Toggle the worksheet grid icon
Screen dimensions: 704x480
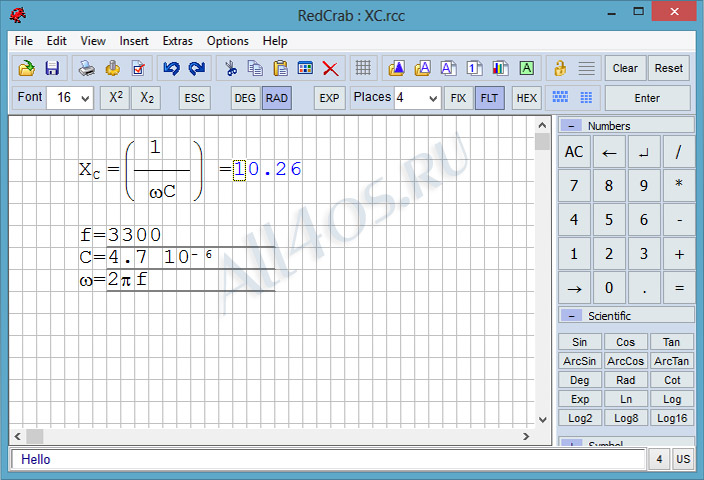pos(363,68)
